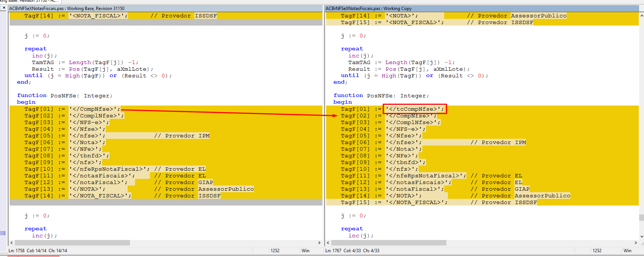
Task: Click the 'Ln: 1767' status bar entry
Action: [x=333, y=251]
